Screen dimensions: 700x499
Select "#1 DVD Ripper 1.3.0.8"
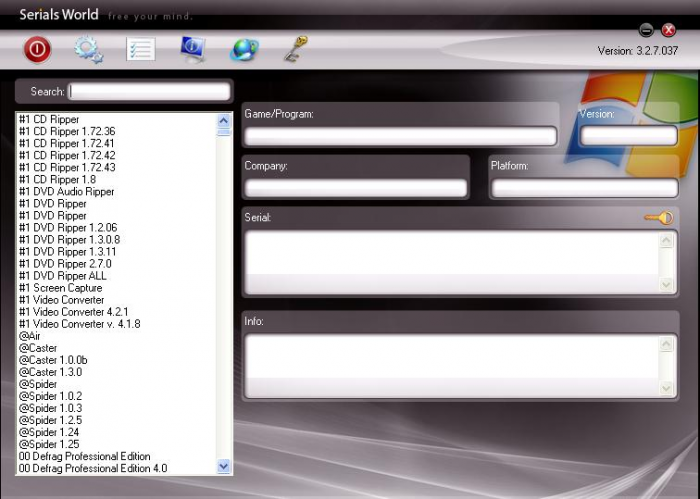(69, 240)
